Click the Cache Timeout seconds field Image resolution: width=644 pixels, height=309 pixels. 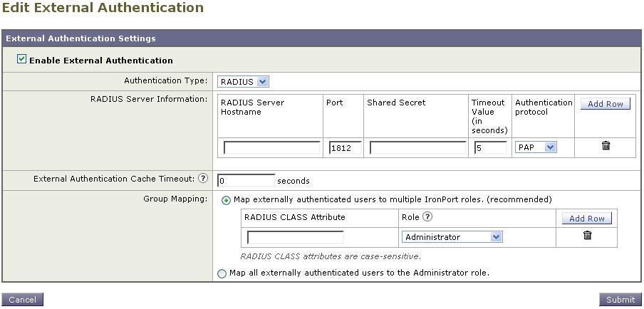(x=246, y=181)
